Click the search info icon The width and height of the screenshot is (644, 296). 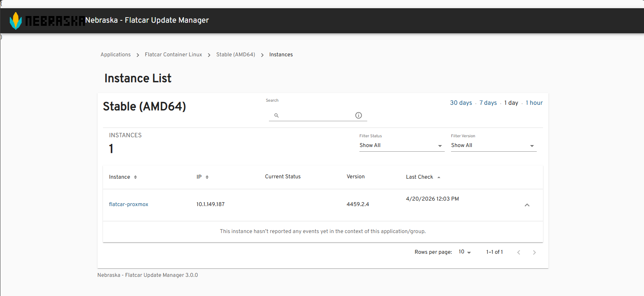[x=358, y=115]
